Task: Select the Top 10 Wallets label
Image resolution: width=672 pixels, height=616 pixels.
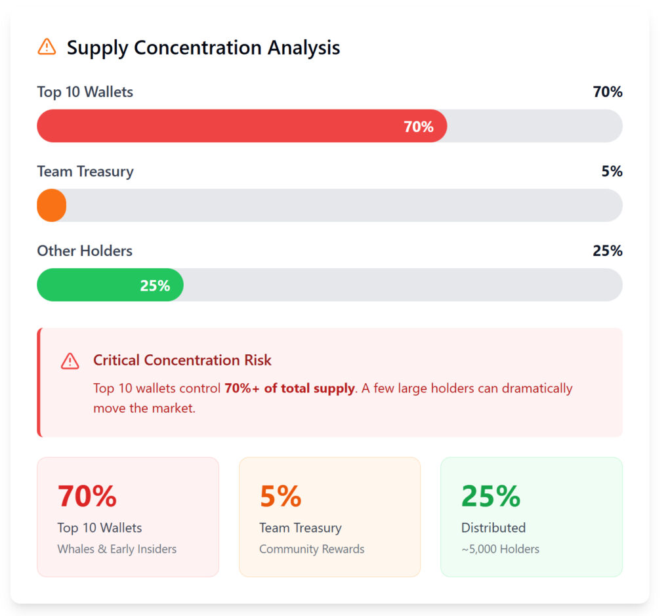Action: click(85, 92)
